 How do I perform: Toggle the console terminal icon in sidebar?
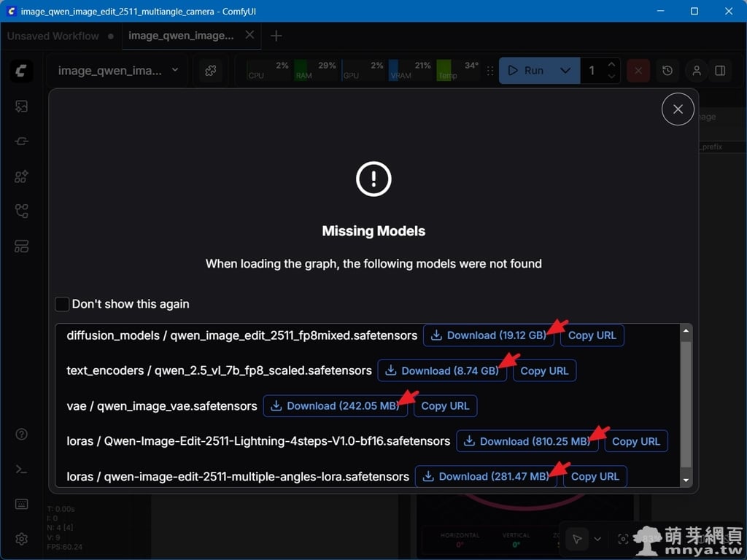[21, 469]
